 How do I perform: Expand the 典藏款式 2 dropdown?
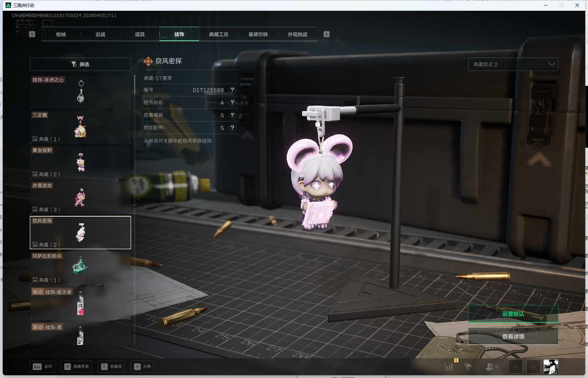pyautogui.click(x=513, y=64)
